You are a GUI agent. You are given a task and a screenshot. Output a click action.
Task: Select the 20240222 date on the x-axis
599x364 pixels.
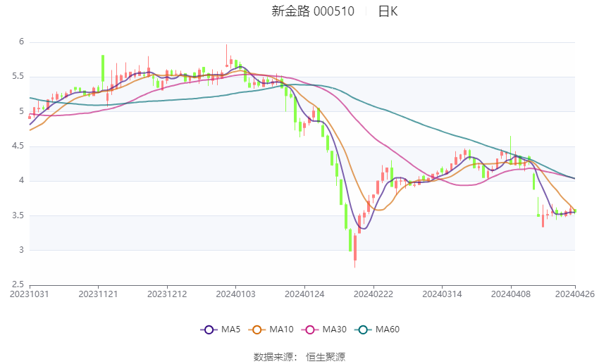tap(373, 294)
